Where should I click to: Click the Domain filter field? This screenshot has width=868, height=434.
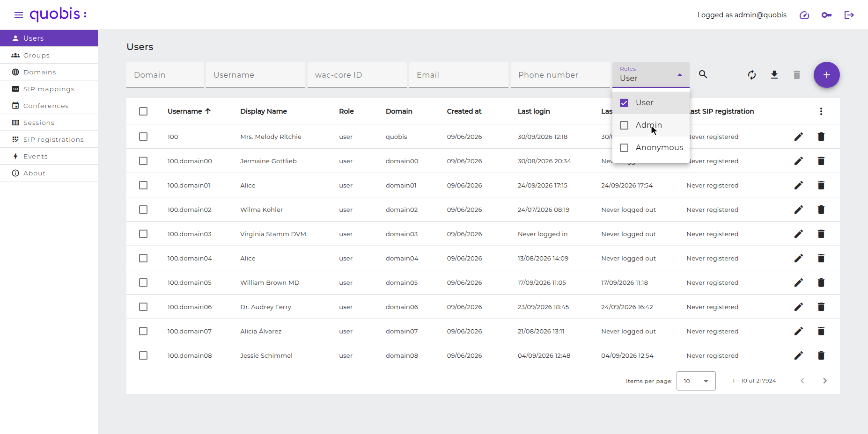coord(165,75)
